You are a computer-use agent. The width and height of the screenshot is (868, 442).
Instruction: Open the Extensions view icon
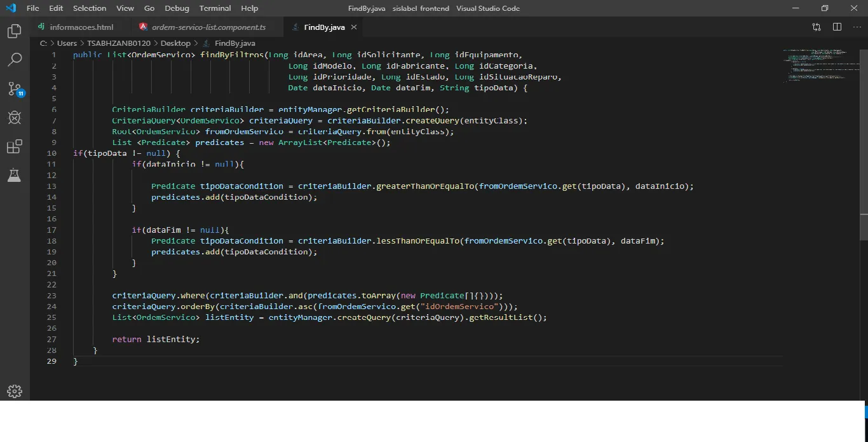15,147
